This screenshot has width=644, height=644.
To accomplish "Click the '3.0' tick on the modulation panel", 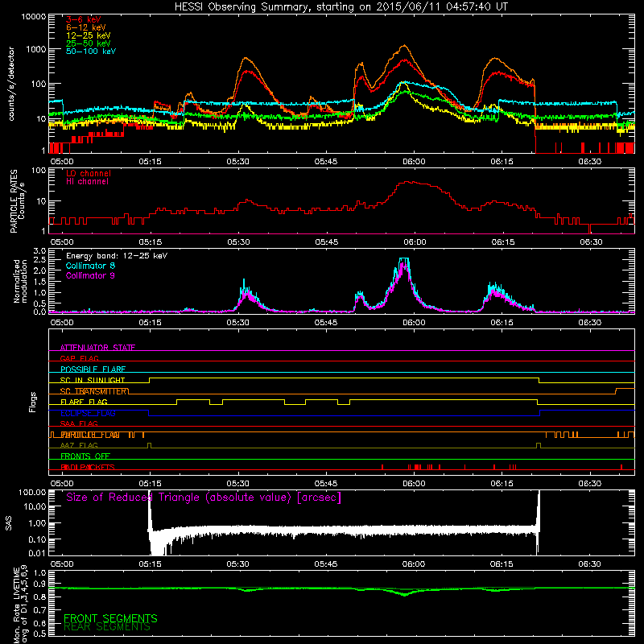I will 39,251.
